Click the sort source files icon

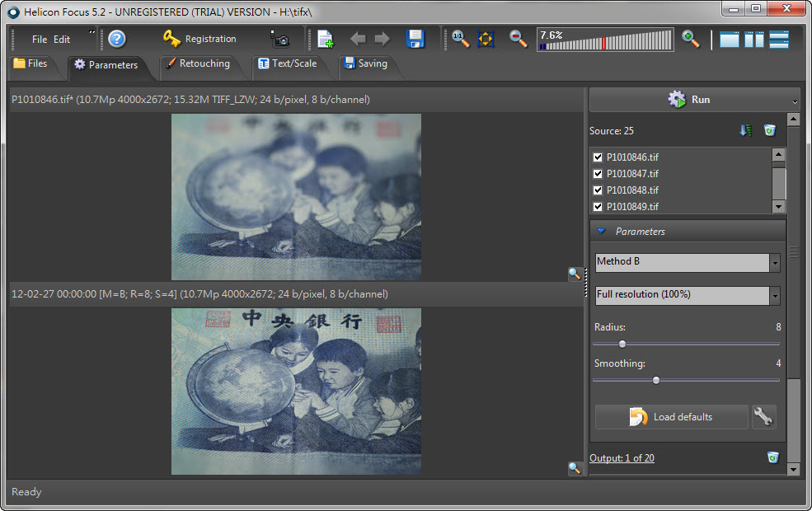(x=746, y=130)
